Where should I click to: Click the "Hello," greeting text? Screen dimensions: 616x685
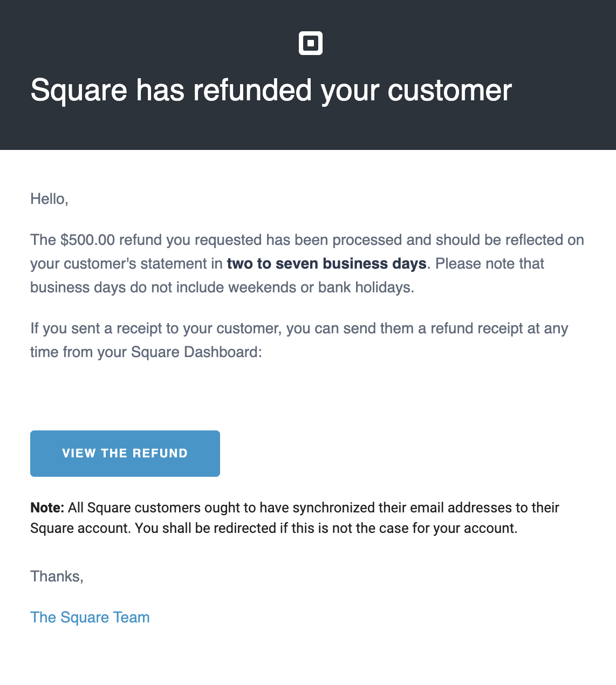coord(49,199)
